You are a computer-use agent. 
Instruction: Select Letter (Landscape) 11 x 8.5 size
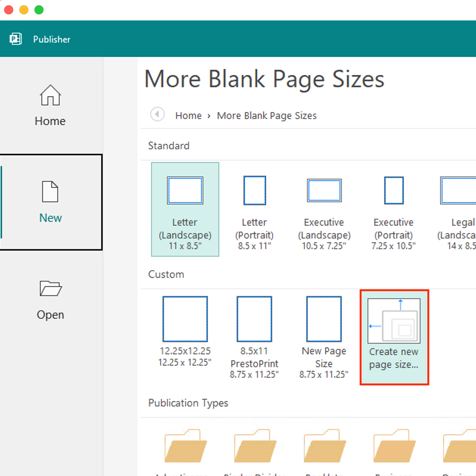click(185, 209)
